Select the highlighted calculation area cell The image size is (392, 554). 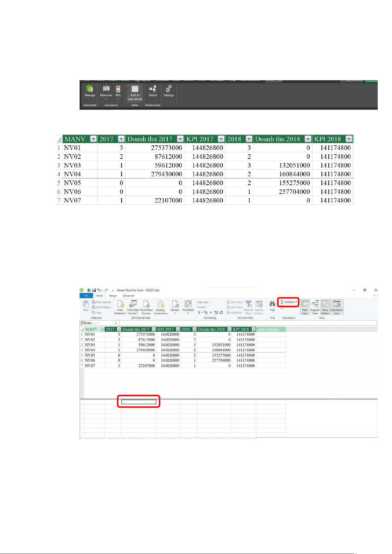point(138,402)
